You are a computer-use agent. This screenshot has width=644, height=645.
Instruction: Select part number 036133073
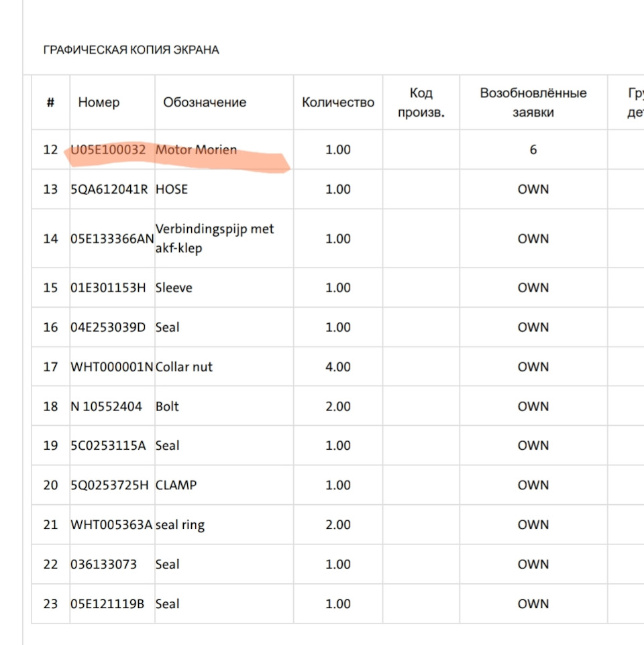point(103,565)
